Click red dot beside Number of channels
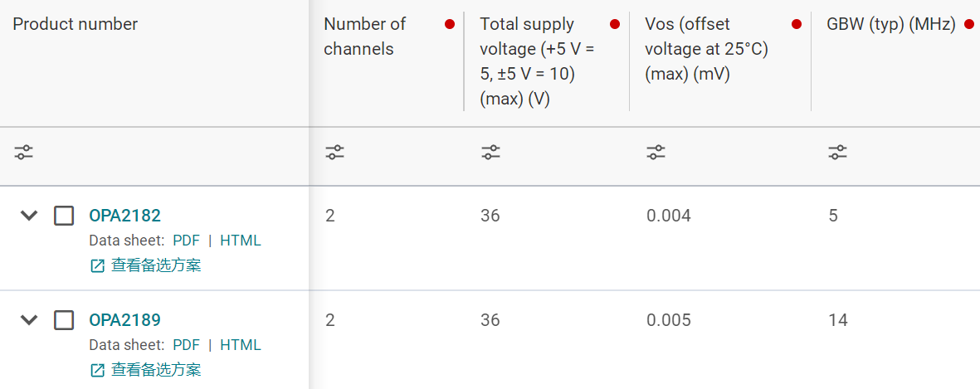The height and width of the screenshot is (389, 980). (x=450, y=24)
